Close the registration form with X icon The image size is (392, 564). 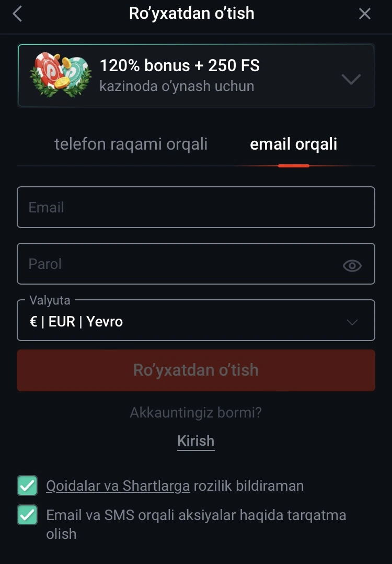(x=364, y=14)
